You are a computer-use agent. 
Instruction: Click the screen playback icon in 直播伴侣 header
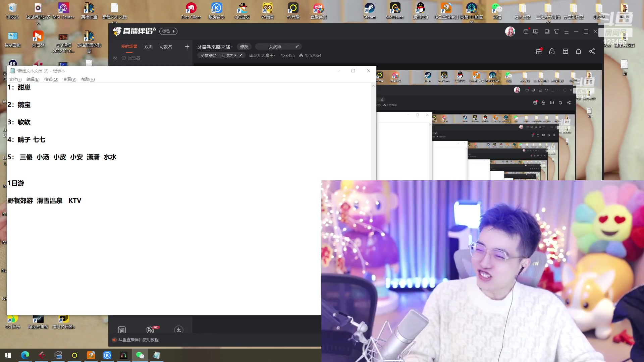536,32
